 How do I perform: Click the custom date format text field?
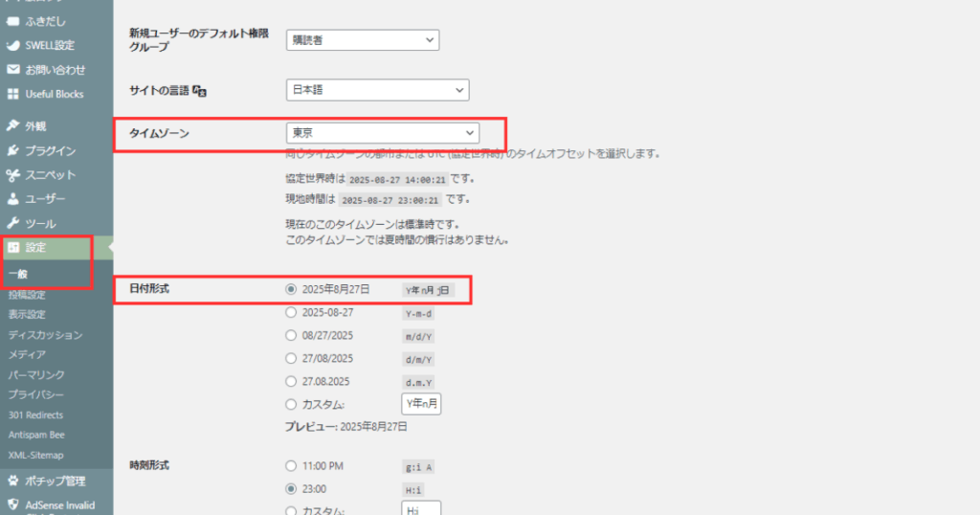point(421,404)
